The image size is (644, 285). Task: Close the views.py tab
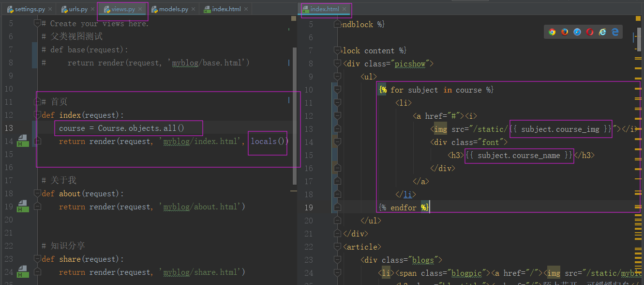coord(140,9)
